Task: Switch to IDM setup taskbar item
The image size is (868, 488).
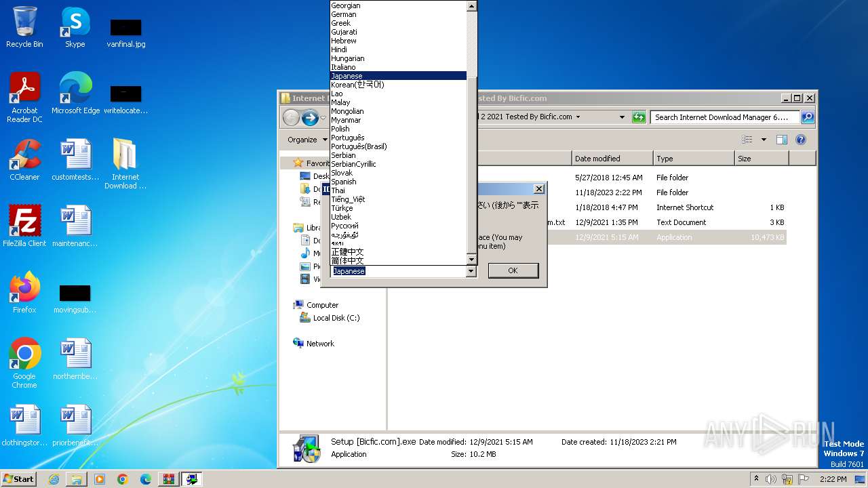Action: coord(192,479)
